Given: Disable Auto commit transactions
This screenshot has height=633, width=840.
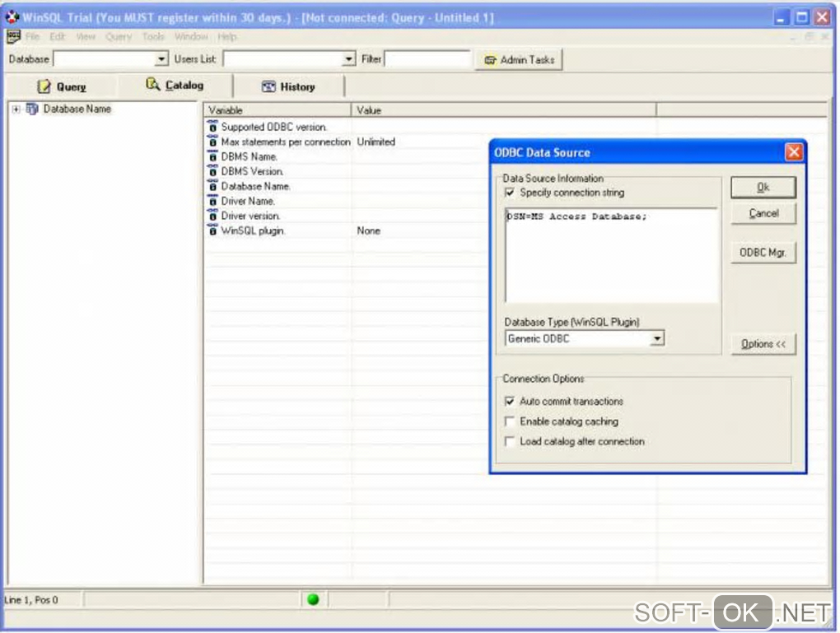Looking at the screenshot, I should [510, 401].
